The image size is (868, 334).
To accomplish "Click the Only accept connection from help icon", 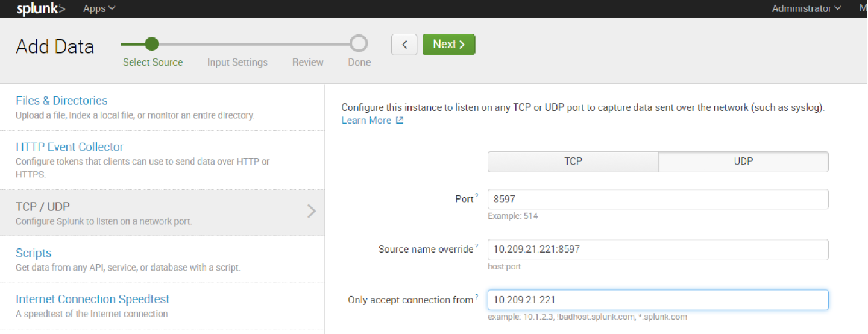I will tap(477, 296).
